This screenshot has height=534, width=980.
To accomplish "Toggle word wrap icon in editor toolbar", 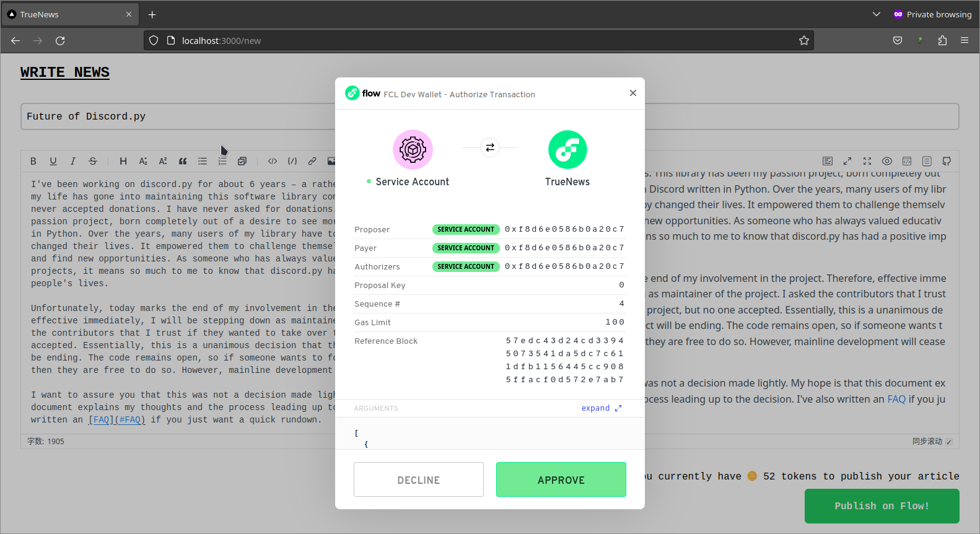I will (828, 161).
